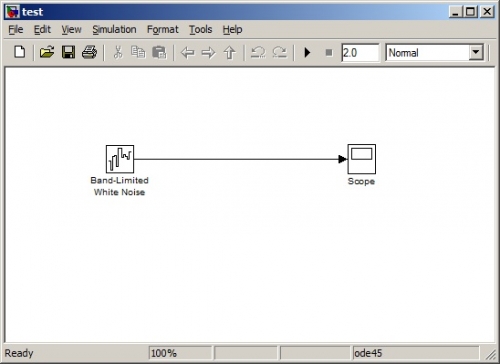
Task: Open the Simulation menu
Action: 114,30
